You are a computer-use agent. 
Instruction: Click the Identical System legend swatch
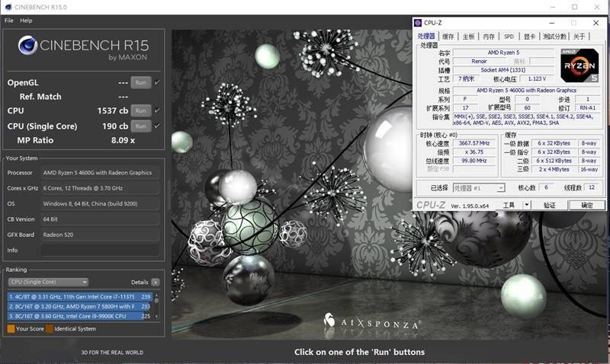coord(50,329)
